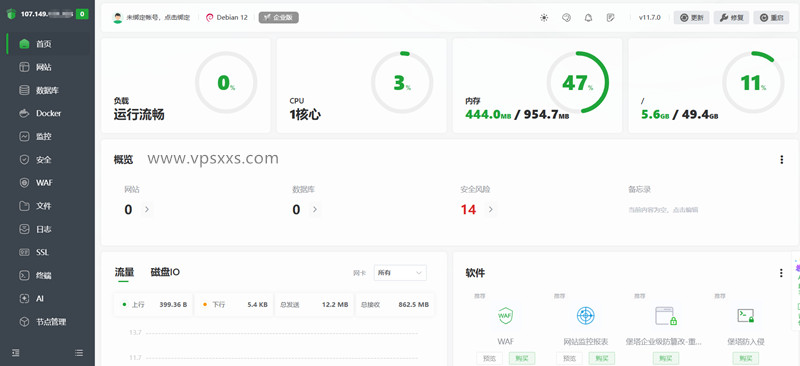This screenshot has height=366, width=800.
Task: Open the 概览 overview three-dot menu
Action: [781, 160]
